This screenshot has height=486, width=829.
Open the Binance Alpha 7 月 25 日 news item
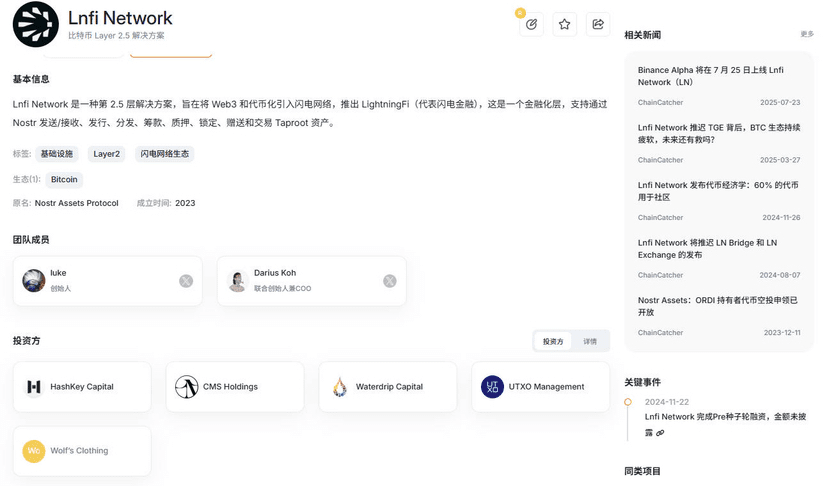tap(711, 76)
